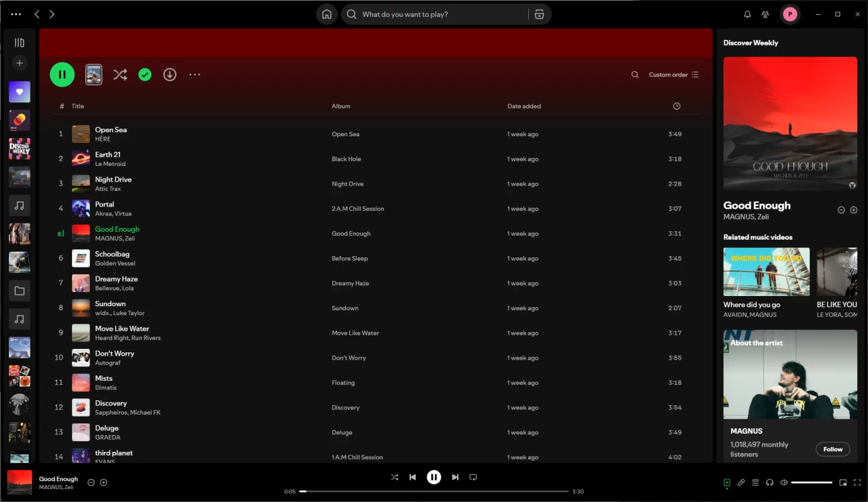This screenshot has height=502, width=868.
Task: Sort by the Album column header
Action: coord(341,106)
